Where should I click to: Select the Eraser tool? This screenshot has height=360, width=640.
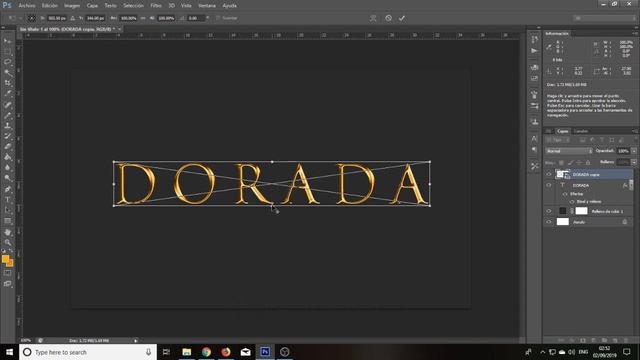tap(7, 147)
